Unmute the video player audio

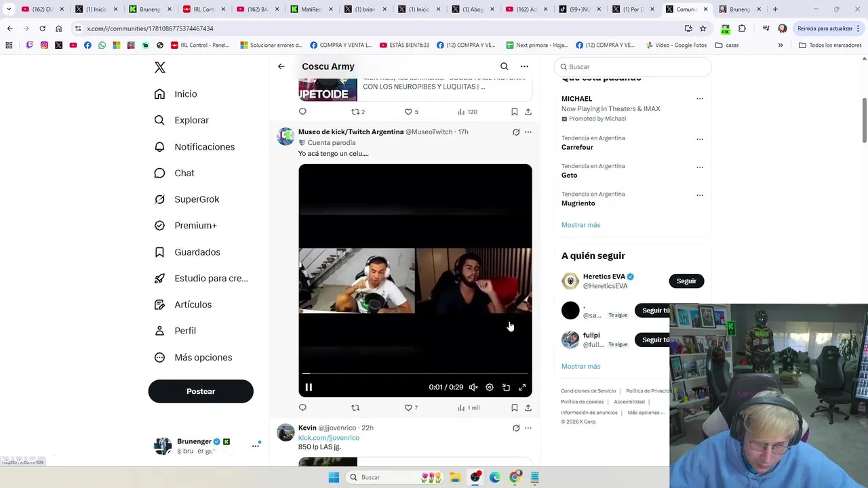[473, 387]
